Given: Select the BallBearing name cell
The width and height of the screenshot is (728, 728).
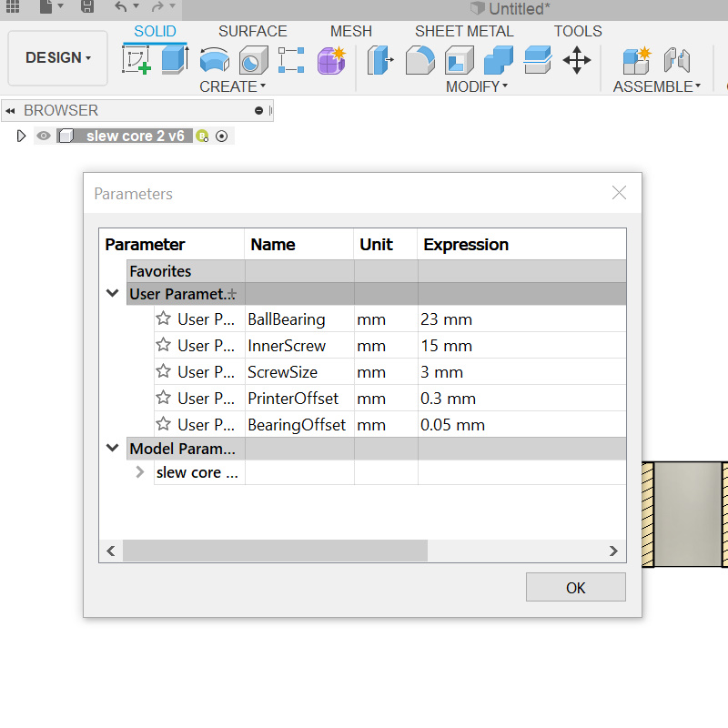Looking at the screenshot, I should point(299,319).
